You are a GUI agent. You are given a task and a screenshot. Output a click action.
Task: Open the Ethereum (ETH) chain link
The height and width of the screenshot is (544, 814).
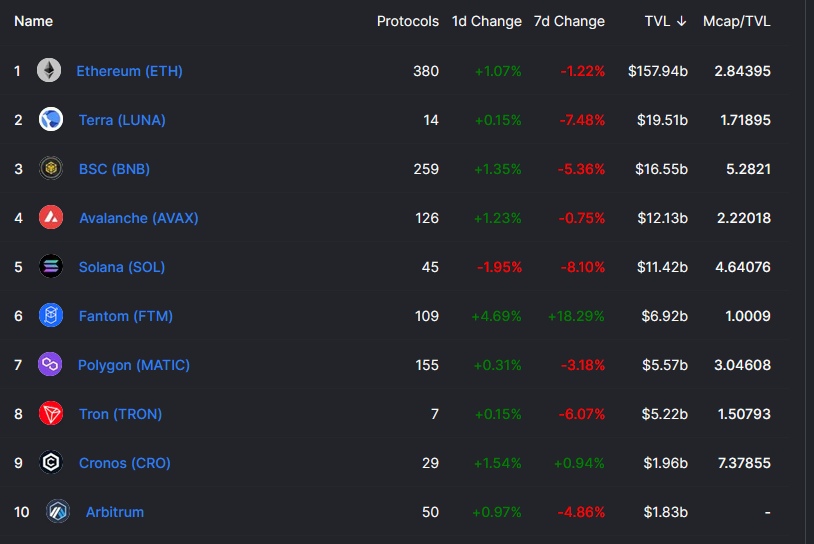point(129,71)
